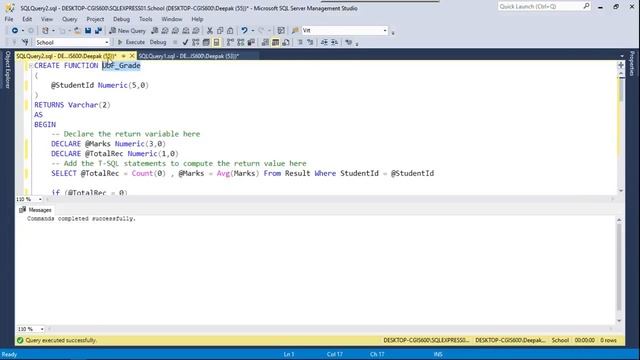
Task: Expand the Object Explorer side panel
Action: (x=7, y=69)
